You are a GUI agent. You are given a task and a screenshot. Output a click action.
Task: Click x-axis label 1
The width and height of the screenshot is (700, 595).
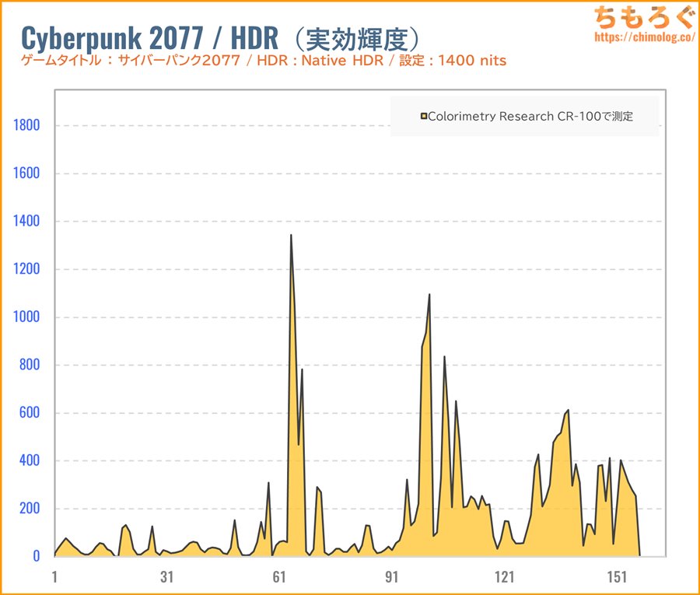(x=54, y=576)
